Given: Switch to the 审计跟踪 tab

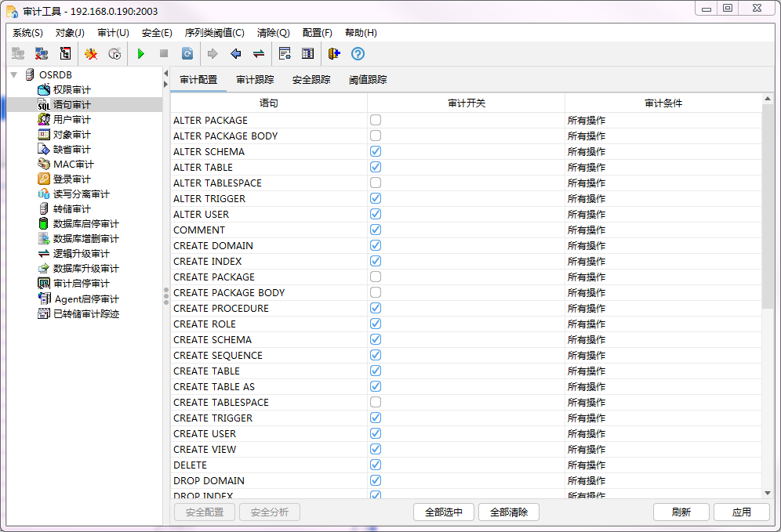Looking at the screenshot, I should [x=255, y=80].
